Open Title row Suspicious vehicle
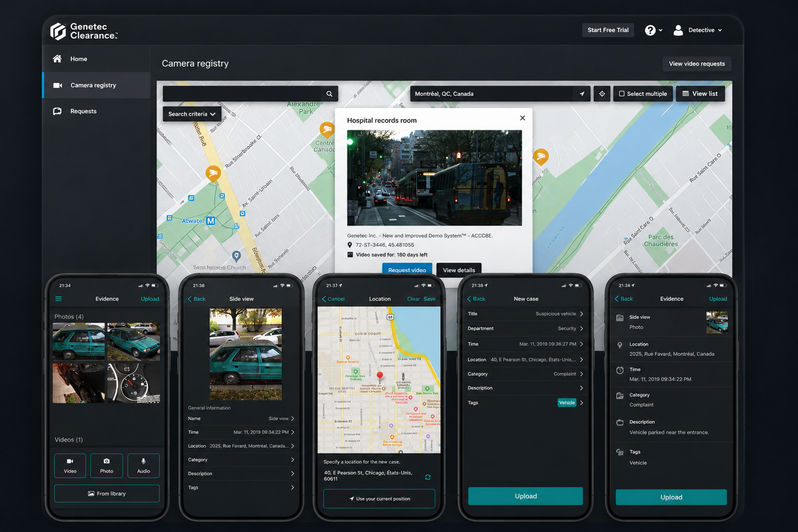The height and width of the screenshot is (532, 798). 525,314
